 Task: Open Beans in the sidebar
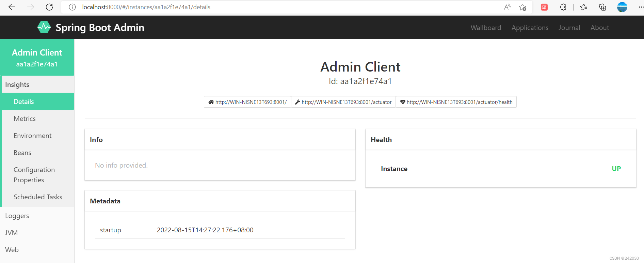point(38,153)
